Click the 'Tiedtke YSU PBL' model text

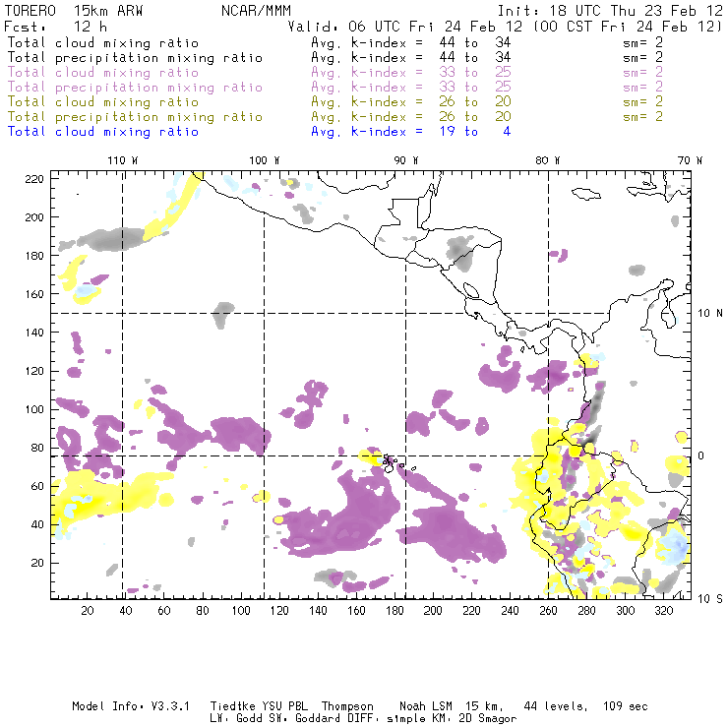259,706
